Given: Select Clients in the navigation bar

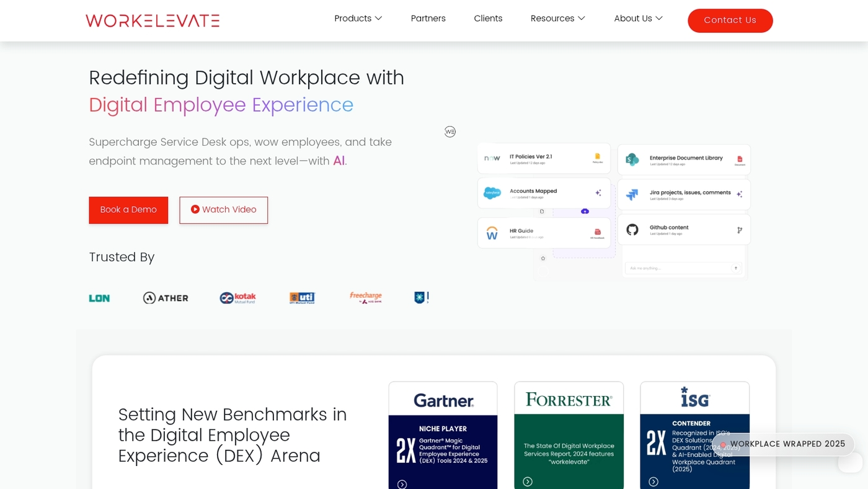Looking at the screenshot, I should coord(488,19).
